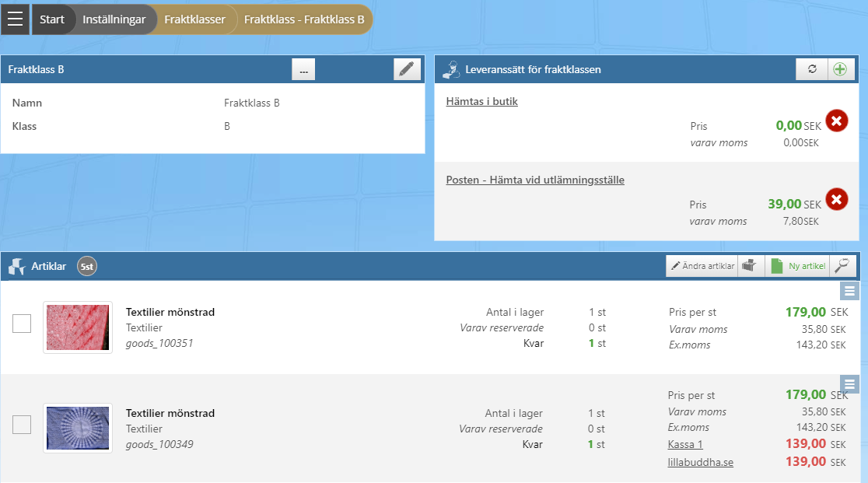Open Posten - Hämta vid utlämningsställe link
Screen dimensions: 868x483
point(535,180)
